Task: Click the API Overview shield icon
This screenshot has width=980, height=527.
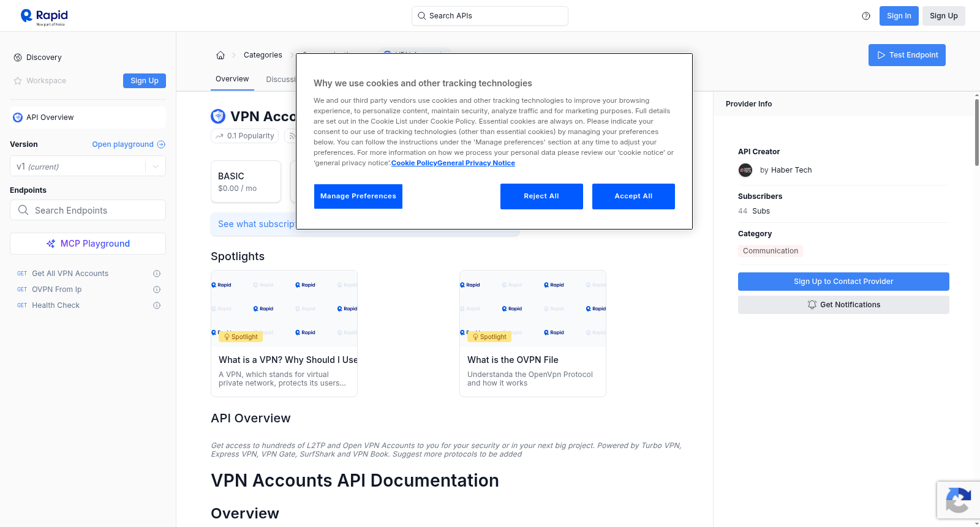Action: (x=18, y=118)
